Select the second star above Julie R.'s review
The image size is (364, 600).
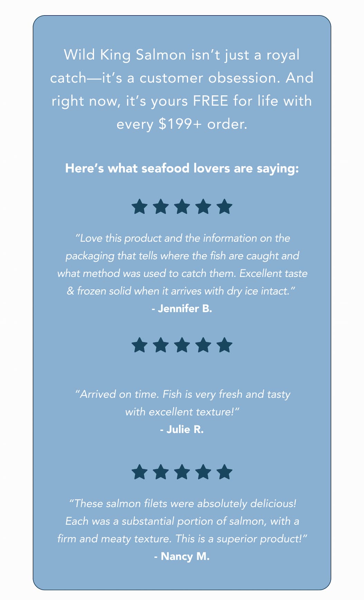pos(161,345)
